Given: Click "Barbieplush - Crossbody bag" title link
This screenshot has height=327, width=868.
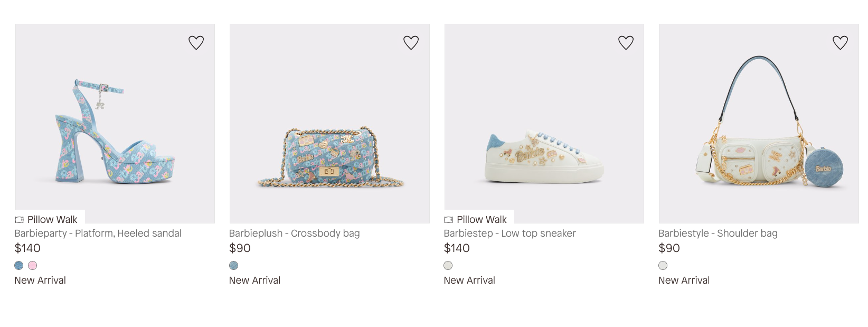Looking at the screenshot, I should [294, 233].
